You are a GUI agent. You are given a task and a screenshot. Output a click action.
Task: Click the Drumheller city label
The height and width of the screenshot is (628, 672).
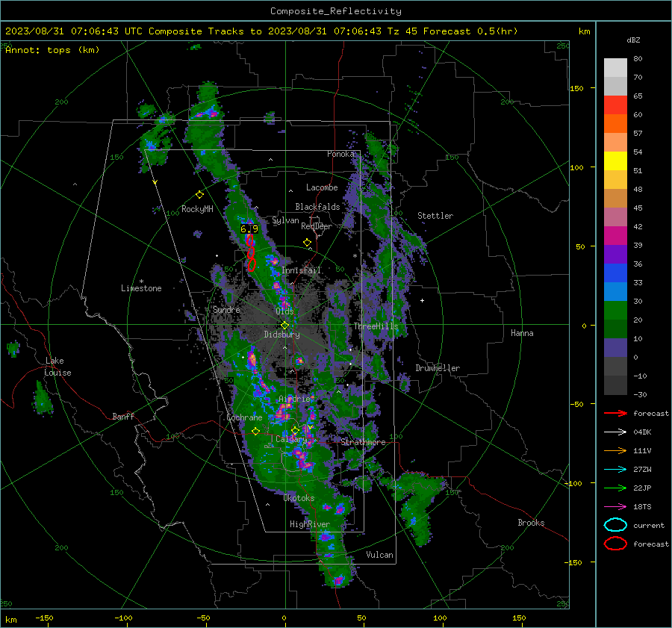pos(438,368)
